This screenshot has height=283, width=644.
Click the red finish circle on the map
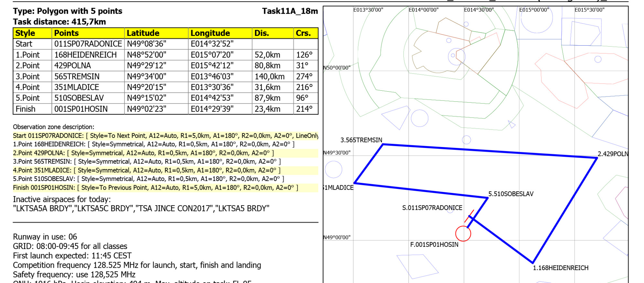463,233
